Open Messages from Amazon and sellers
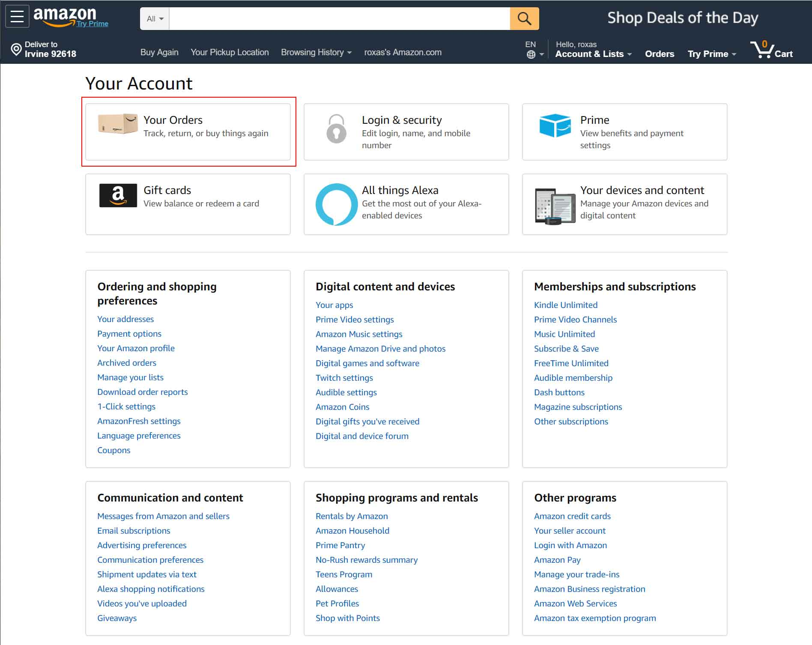The height and width of the screenshot is (645, 812). click(x=163, y=516)
